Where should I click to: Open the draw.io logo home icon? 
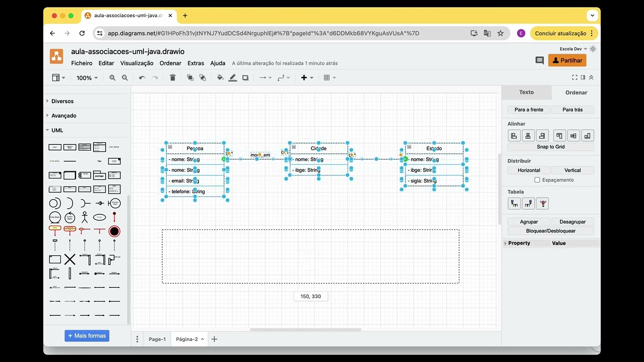tap(56, 56)
